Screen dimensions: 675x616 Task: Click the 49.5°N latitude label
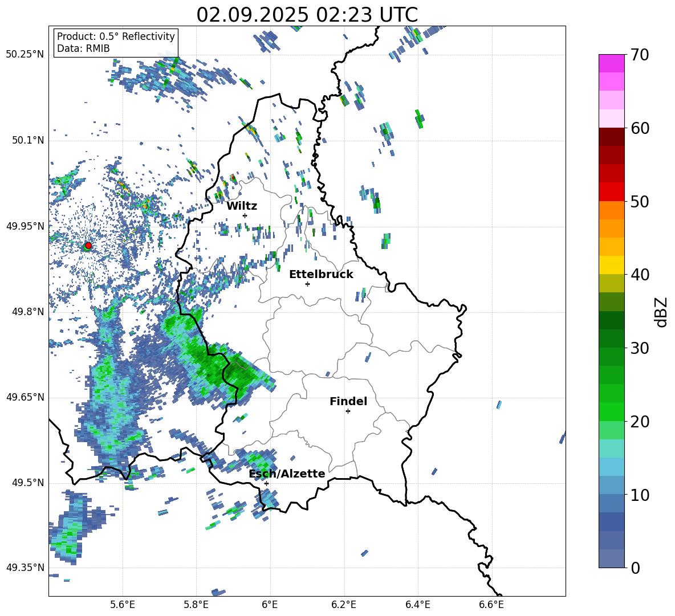pyautogui.click(x=28, y=483)
